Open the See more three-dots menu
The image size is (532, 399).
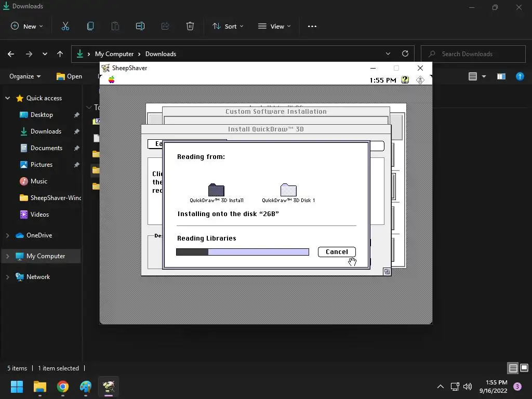[x=312, y=26]
